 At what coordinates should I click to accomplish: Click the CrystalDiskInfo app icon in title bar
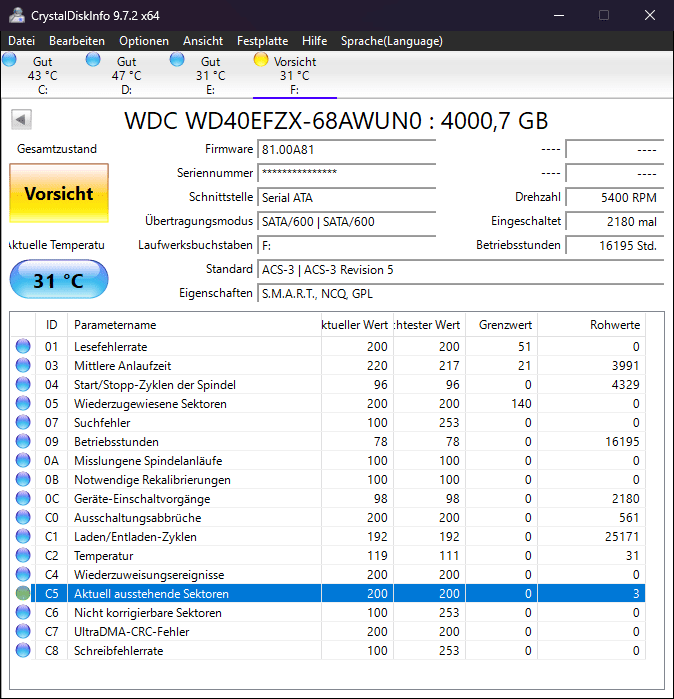17,15
